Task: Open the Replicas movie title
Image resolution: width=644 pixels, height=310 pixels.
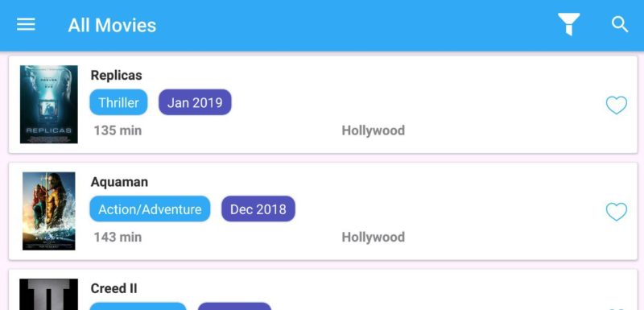Action: [x=116, y=75]
